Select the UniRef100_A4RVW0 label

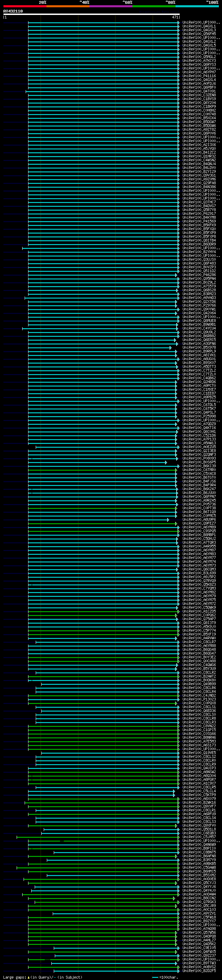coord(199,638)
